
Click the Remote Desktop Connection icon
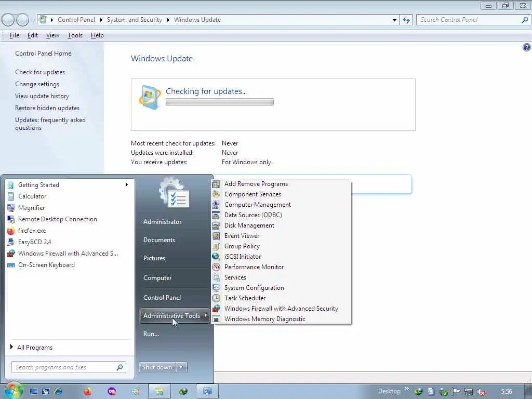[x=11, y=219]
